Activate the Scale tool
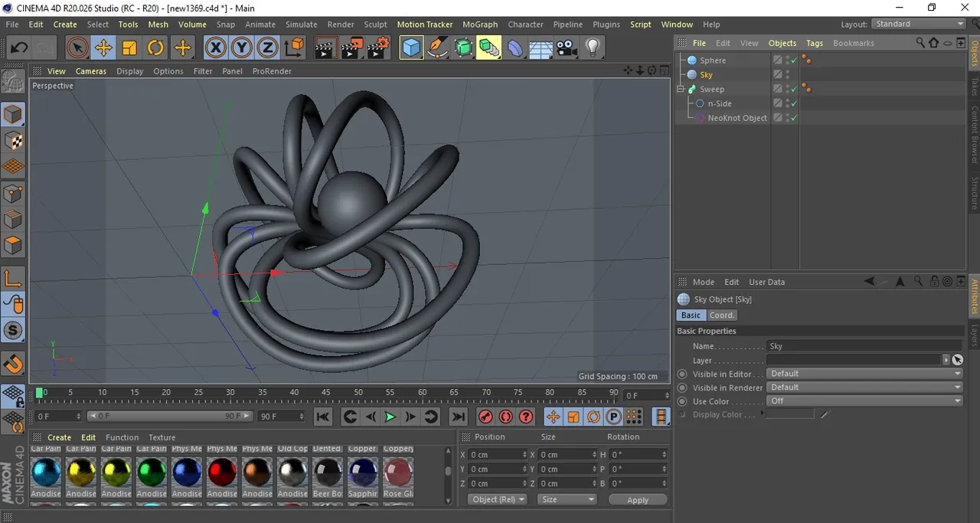 coord(129,48)
